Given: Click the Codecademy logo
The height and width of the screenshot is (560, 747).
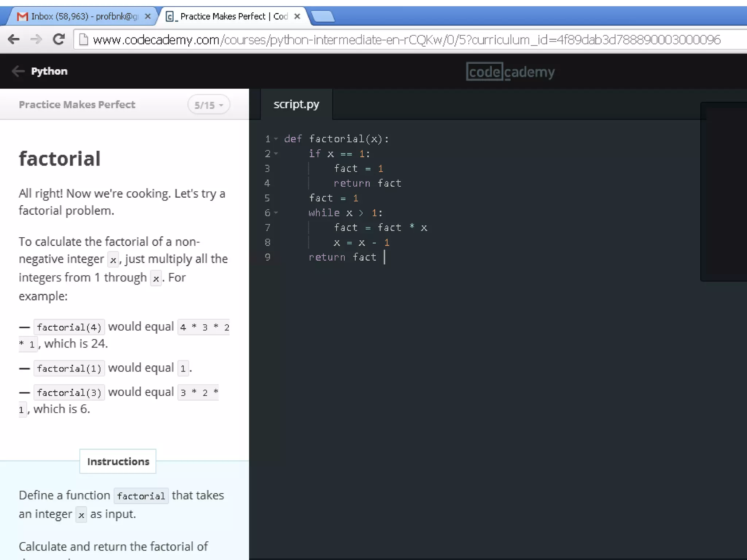Looking at the screenshot, I should coord(510,72).
